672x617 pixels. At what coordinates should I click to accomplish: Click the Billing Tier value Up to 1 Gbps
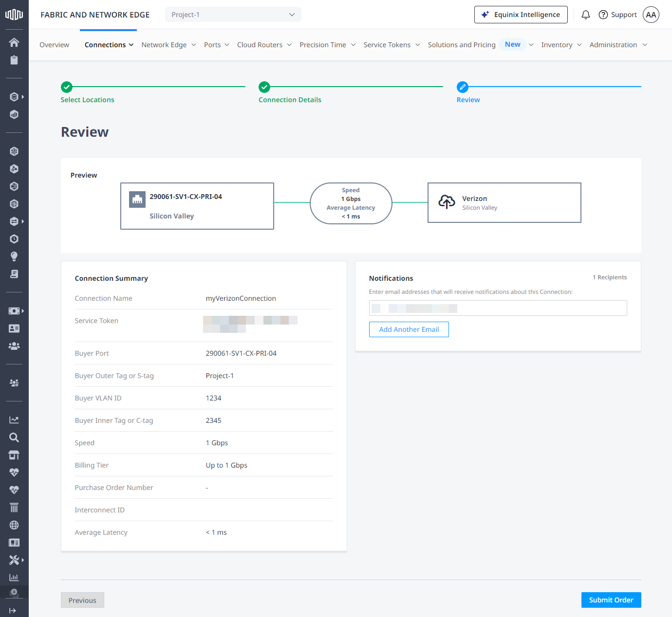[226, 465]
